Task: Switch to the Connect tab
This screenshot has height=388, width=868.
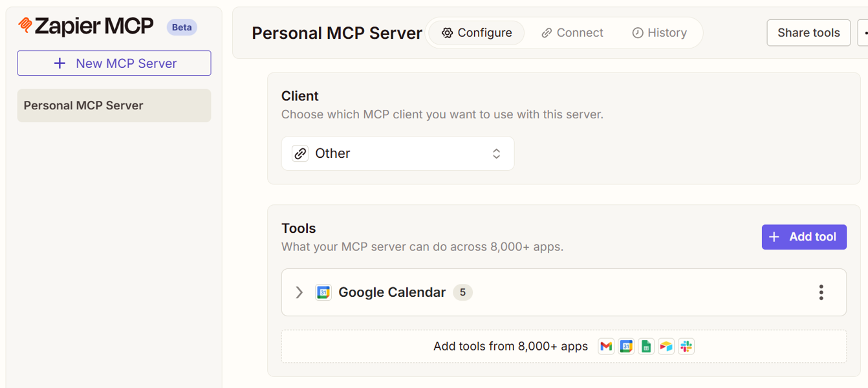Action: (x=572, y=32)
